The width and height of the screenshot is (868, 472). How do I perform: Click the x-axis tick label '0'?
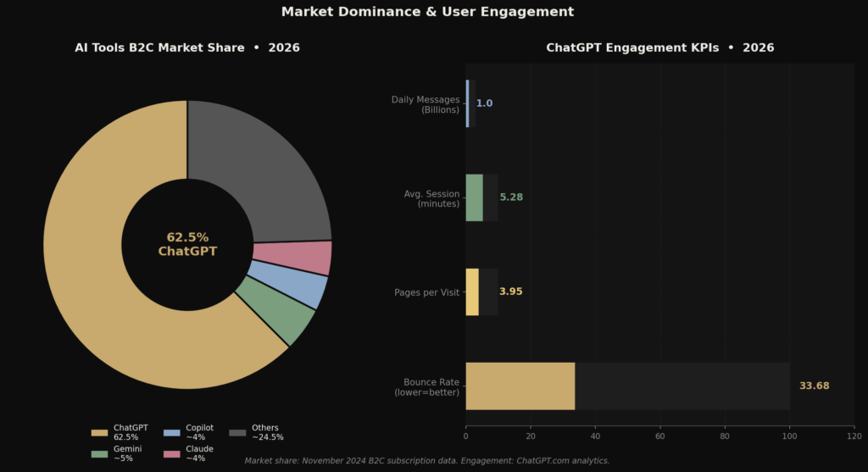coord(465,436)
